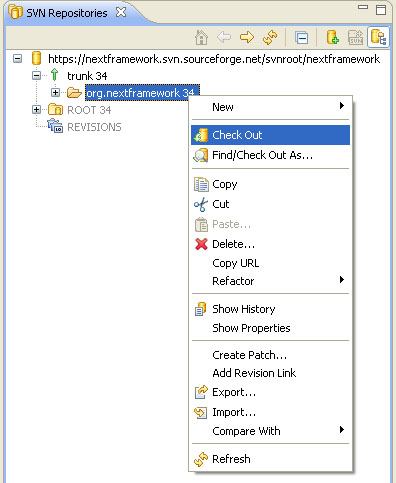
Task: Click the Compare With submenu arrow
Action: pyautogui.click(x=342, y=430)
